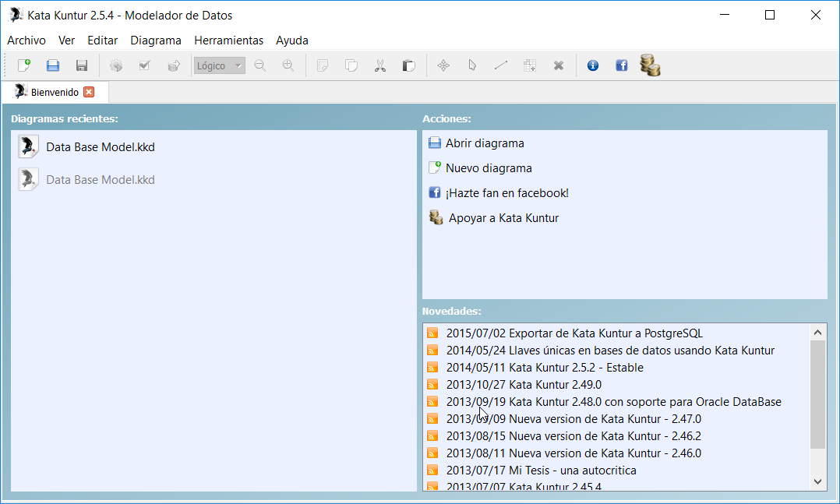Screen dimensions: 840x504
Task: Close the Bienvenido tab with red X
Action: pos(89,92)
